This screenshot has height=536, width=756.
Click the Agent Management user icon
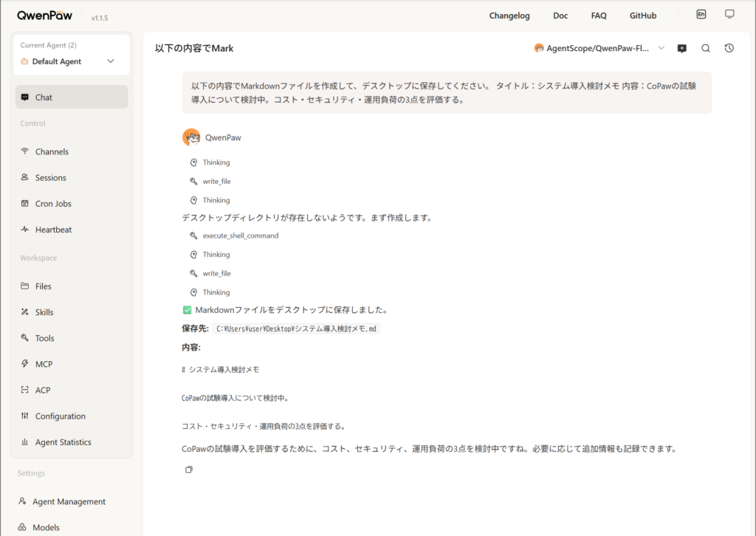pos(22,501)
